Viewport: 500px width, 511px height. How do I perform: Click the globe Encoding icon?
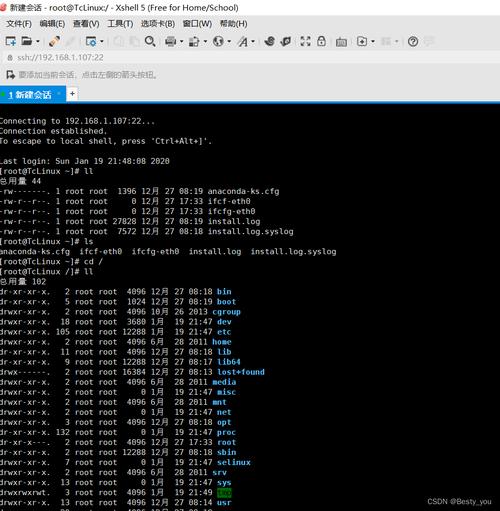pos(218,41)
